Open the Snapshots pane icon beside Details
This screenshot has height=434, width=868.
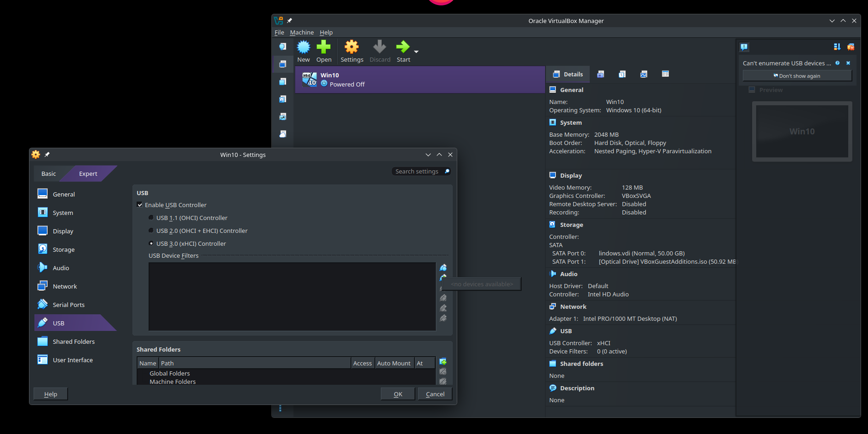click(600, 74)
